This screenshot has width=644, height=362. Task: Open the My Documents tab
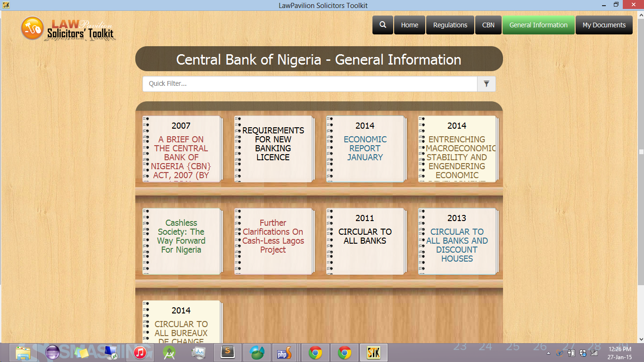click(604, 25)
